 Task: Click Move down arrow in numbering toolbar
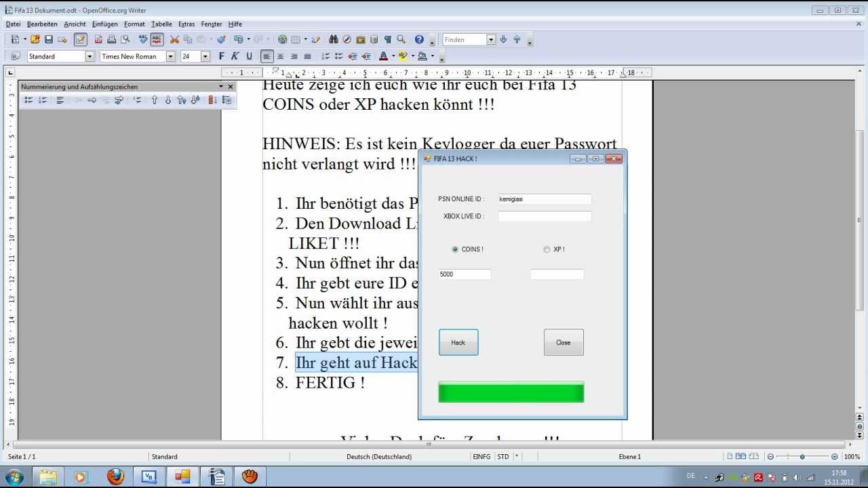168,100
